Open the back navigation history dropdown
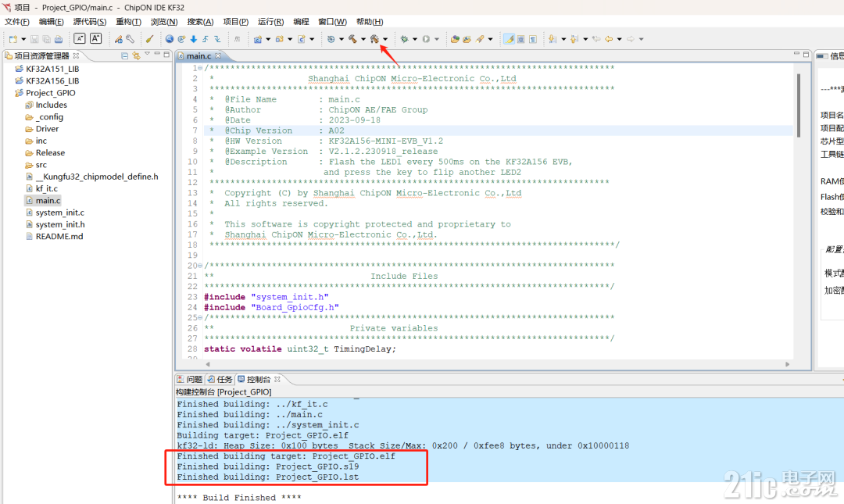Screen dimensions: 844x504 (619, 39)
